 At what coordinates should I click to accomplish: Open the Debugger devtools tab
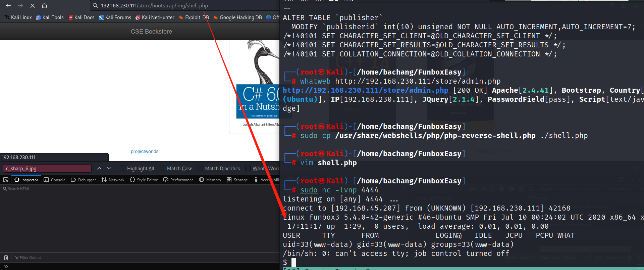(x=84, y=180)
